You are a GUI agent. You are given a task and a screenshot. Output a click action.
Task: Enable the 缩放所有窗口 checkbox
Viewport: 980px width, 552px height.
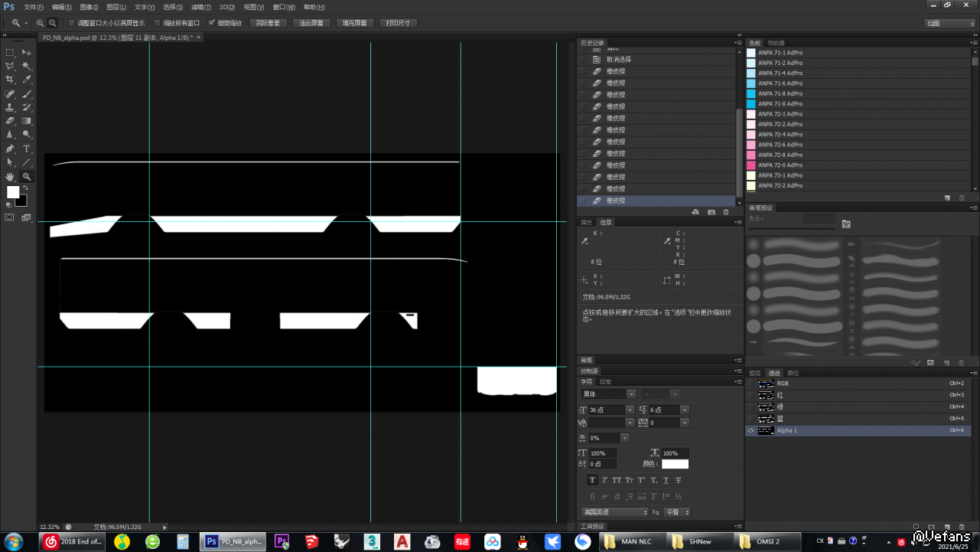pos(158,23)
